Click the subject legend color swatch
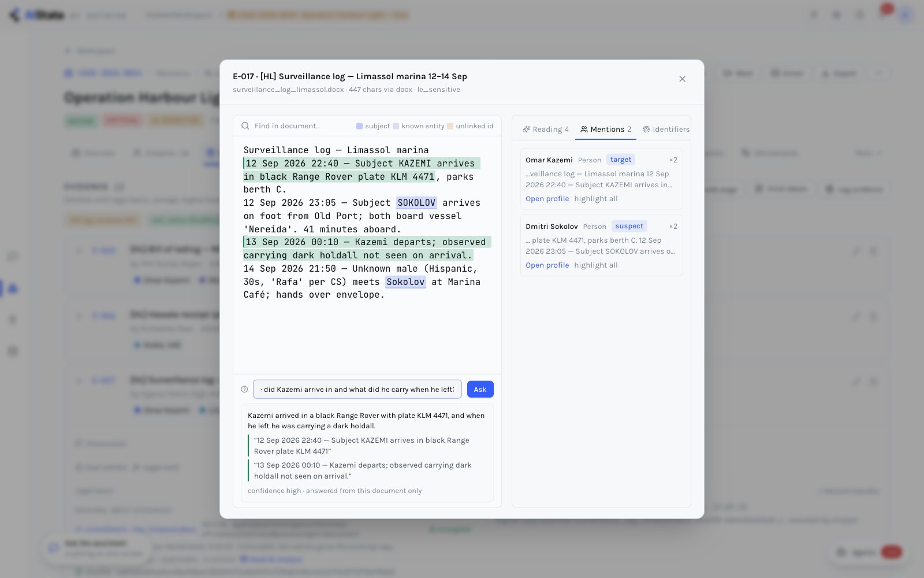Screen dimensions: 924x578 coord(359,126)
